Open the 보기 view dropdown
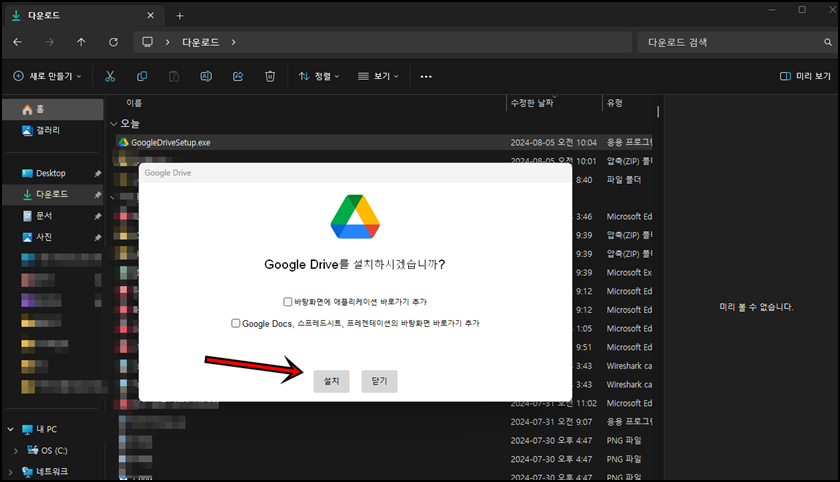The image size is (840, 482). point(378,76)
